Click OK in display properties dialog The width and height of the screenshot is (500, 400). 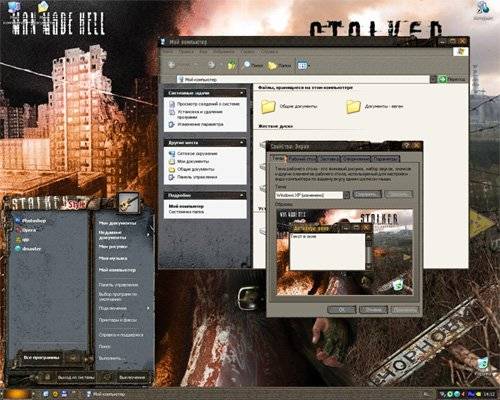[x=342, y=310]
